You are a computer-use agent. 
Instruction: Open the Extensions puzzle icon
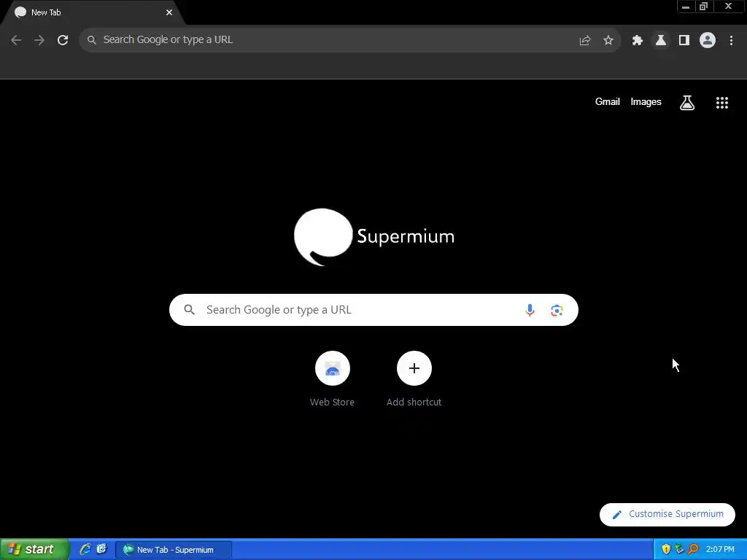[x=638, y=41]
